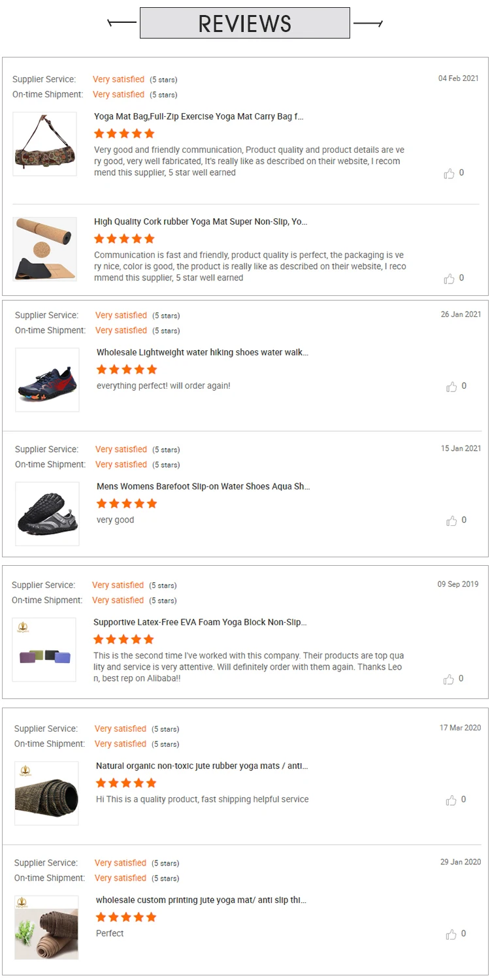
Task: Open Mens Womens Barefoot Water Shoes link
Action: click(203, 487)
